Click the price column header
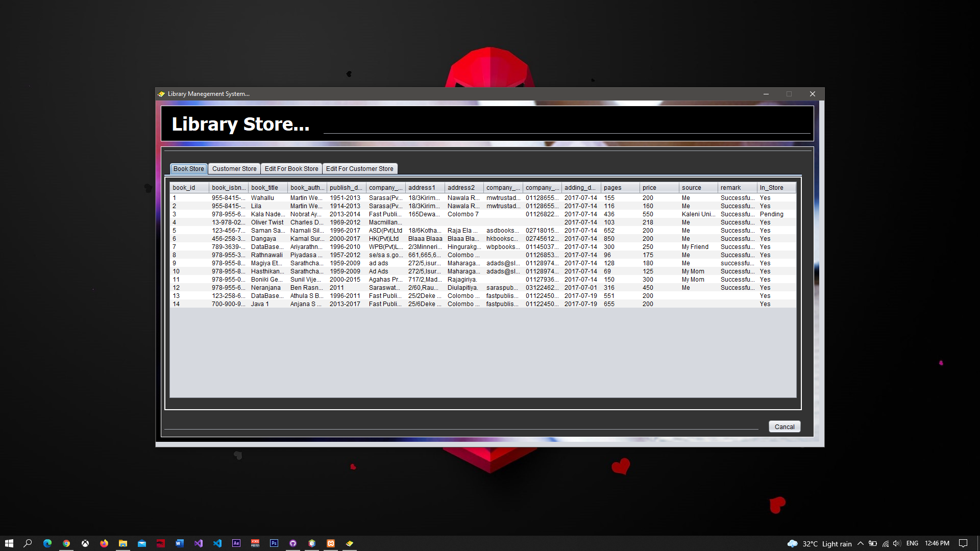Screen dimensions: 980x551 [x=658, y=188]
